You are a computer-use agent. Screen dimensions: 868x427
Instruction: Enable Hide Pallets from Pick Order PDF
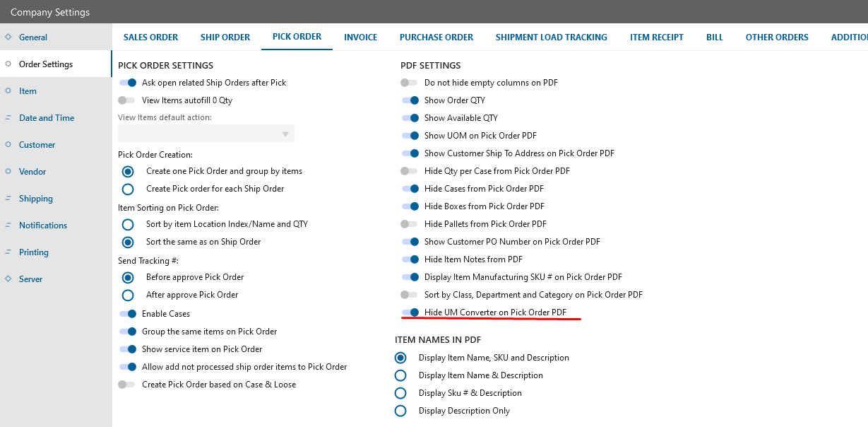pyautogui.click(x=410, y=224)
